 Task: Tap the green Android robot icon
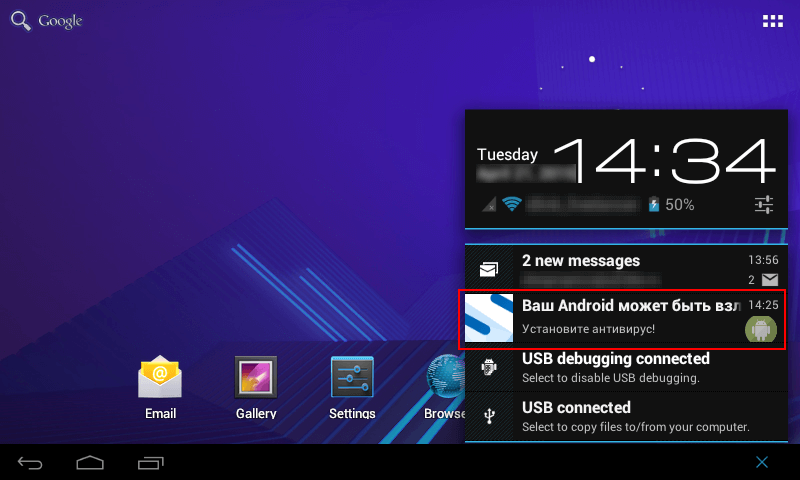point(761,330)
